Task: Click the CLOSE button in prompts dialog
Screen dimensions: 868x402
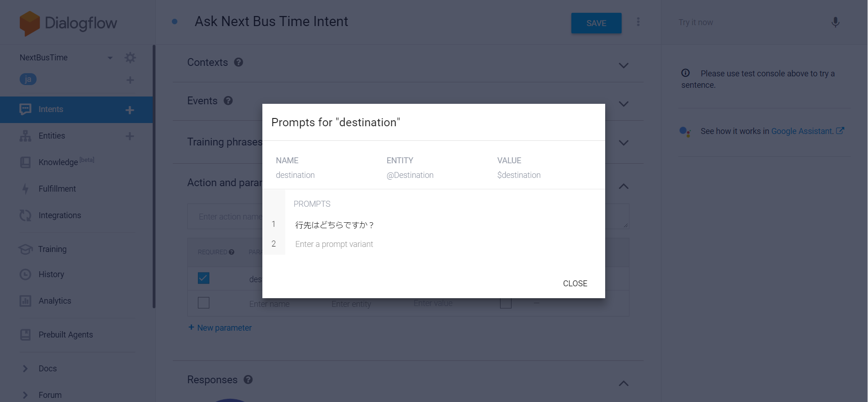Action: click(575, 284)
